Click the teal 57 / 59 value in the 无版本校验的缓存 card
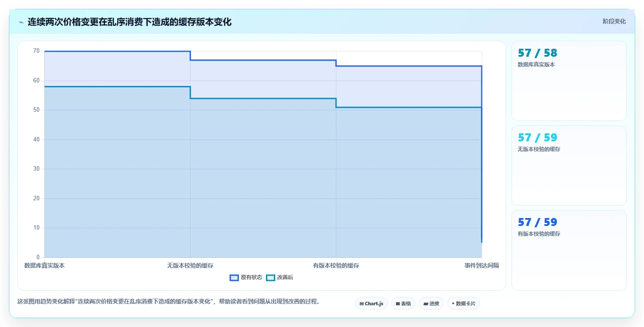Viewport: 644px width, 327px height. 537,138
